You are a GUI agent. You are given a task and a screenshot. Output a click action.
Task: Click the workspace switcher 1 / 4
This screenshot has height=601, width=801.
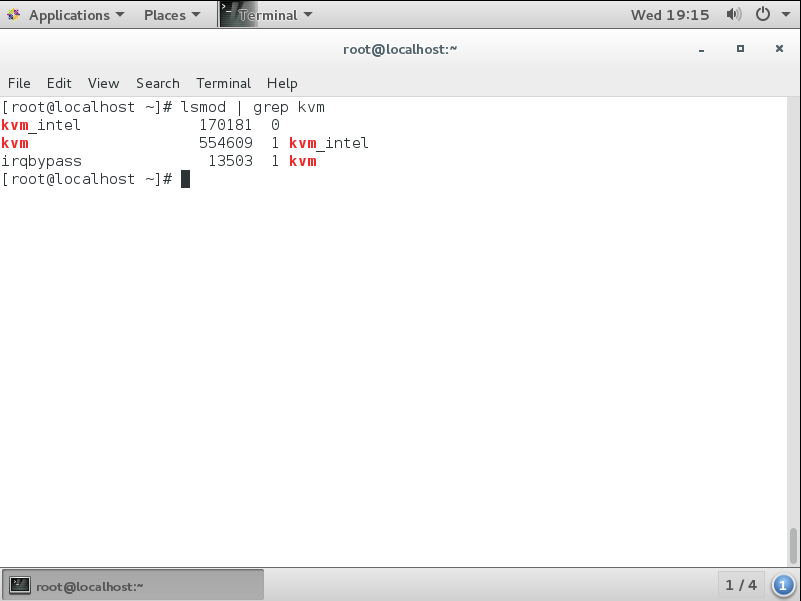click(741, 585)
